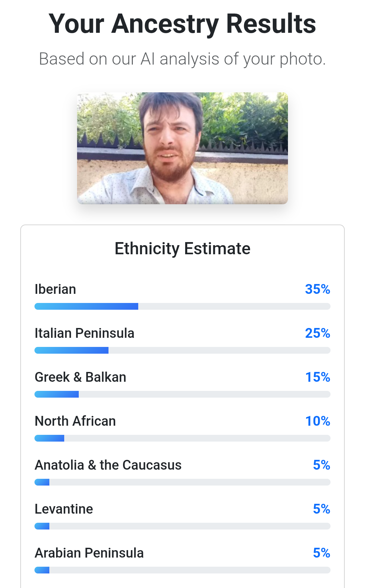The width and height of the screenshot is (365, 588).
Task: Click the Levantine progress bar
Action: [182, 526]
